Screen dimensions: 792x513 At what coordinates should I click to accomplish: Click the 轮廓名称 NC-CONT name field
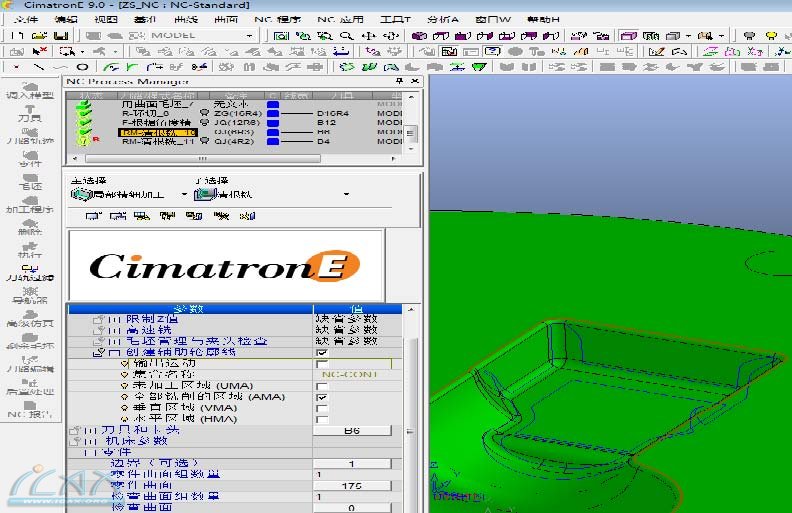(x=352, y=375)
